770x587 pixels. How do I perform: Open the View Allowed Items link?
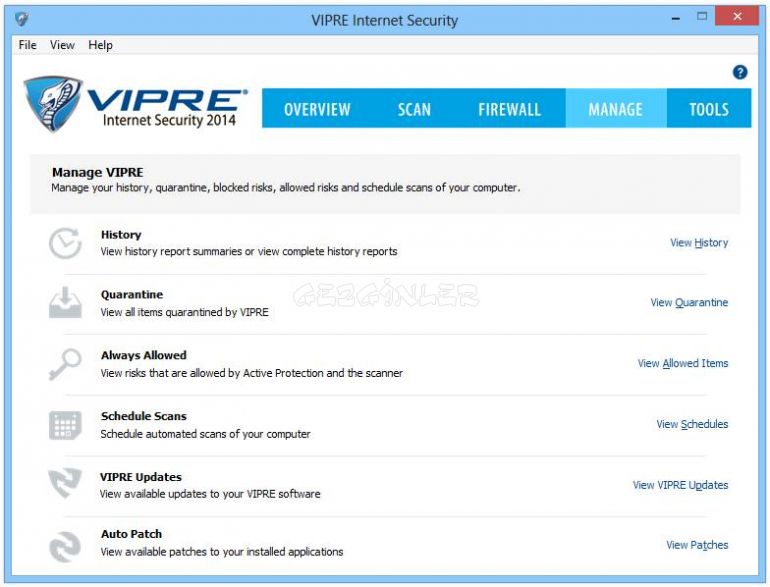[683, 363]
